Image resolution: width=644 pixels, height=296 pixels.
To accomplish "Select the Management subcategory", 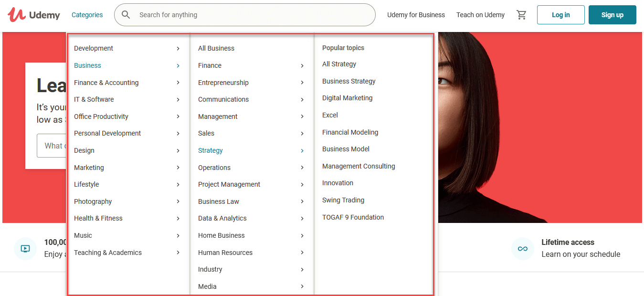I will (218, 116).
